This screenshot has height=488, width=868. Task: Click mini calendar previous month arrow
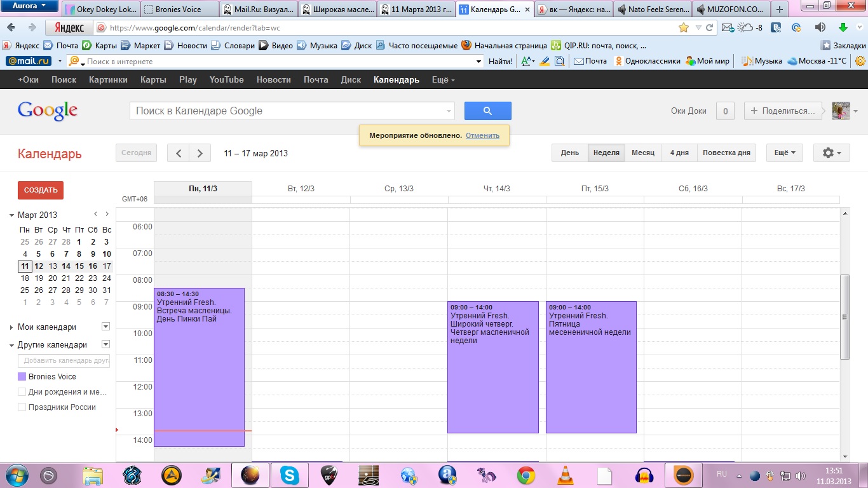coord(95,214)
